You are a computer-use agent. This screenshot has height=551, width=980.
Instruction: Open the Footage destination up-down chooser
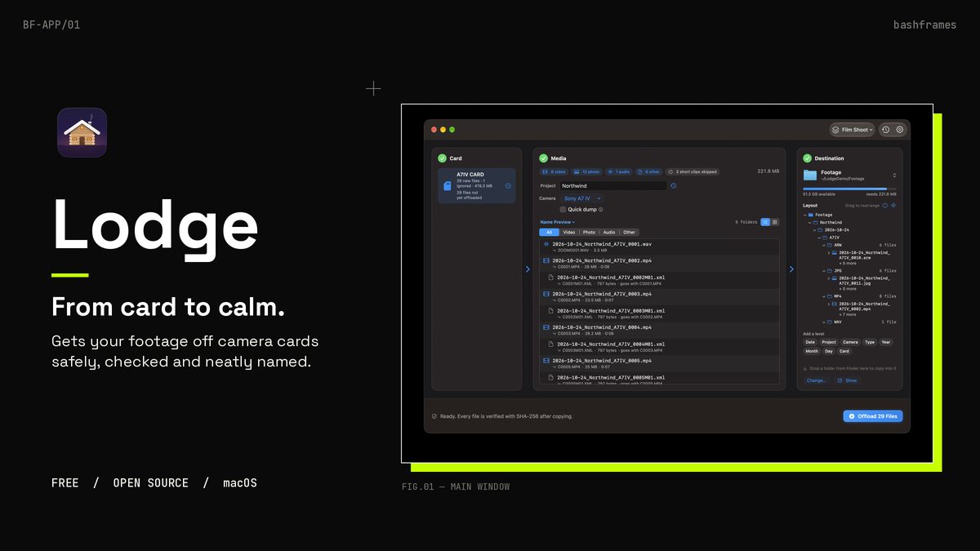[894, 176]
